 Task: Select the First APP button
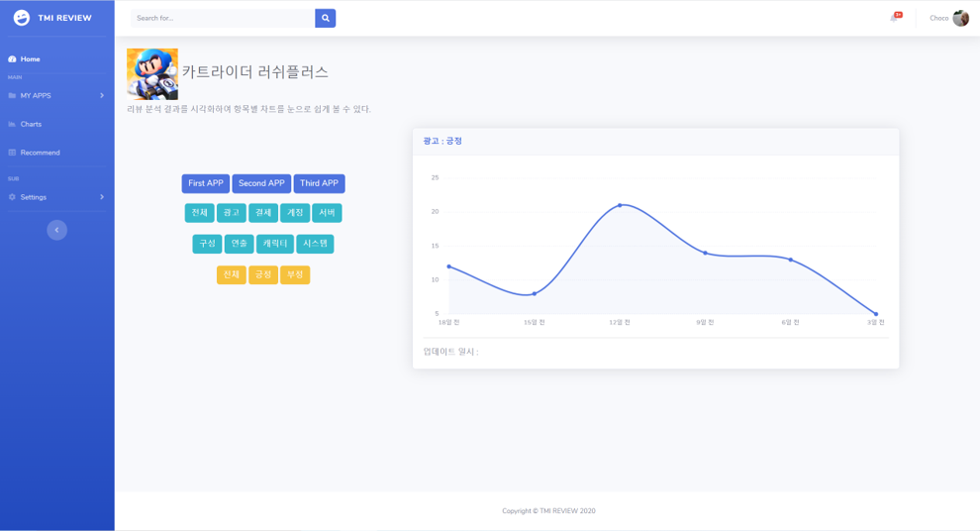206,183
